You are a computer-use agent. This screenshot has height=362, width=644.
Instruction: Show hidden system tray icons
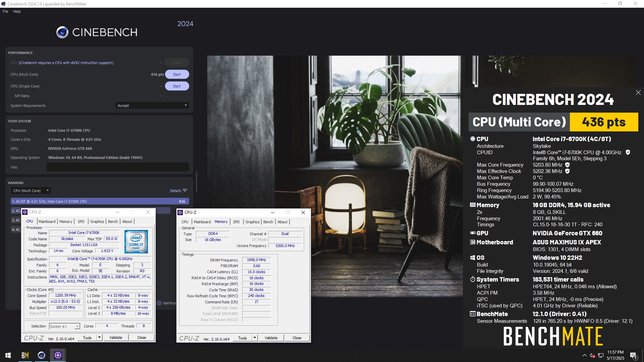[x=585, y=355]
